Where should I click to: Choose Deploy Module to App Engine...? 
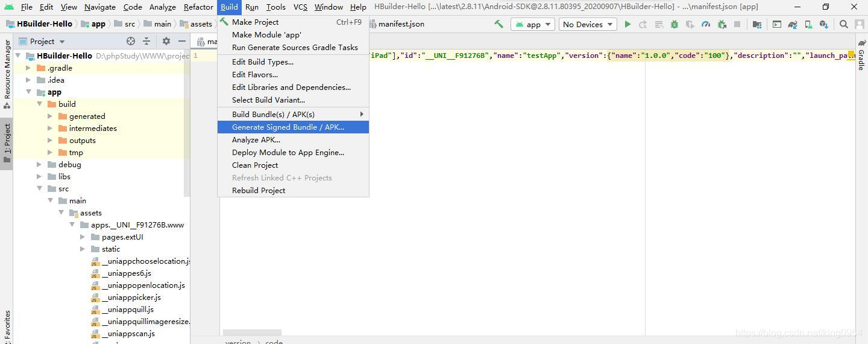[293, 152]
